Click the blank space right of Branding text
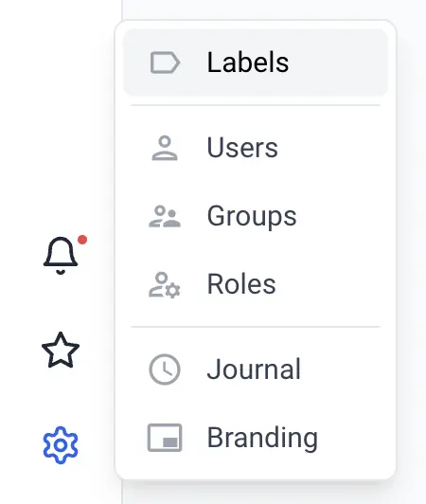The width and height of the screenshot is (426, 504). point(353,438)
